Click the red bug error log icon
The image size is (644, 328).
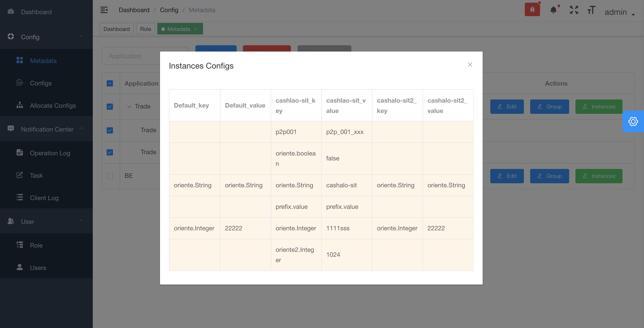pyautogui.click(x=532, y=10)
